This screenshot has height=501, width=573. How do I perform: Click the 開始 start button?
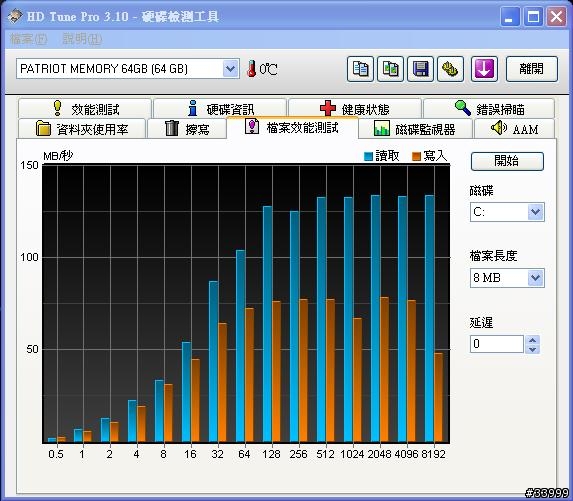point(507,161)
